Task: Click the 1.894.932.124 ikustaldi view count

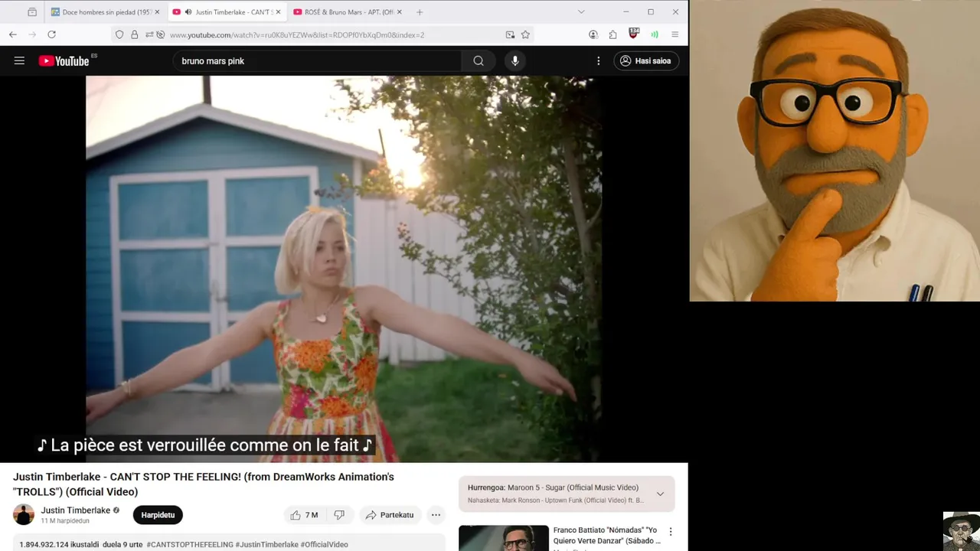Action: click(59, 545)
